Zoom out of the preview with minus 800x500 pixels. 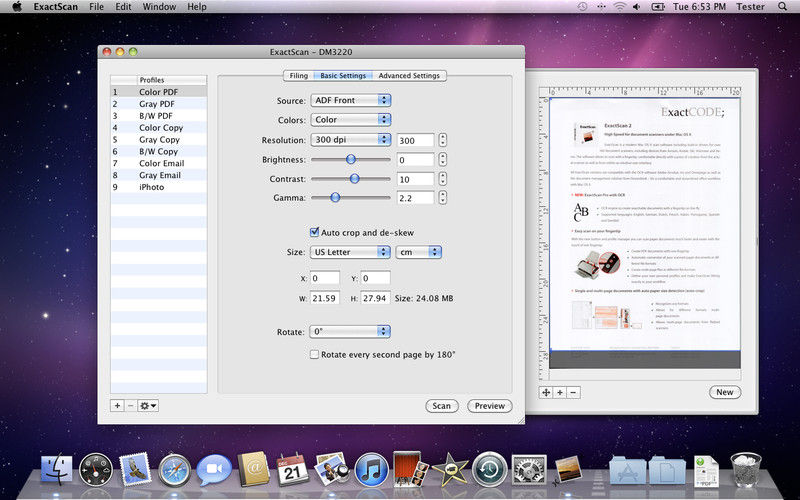(573, 392)
